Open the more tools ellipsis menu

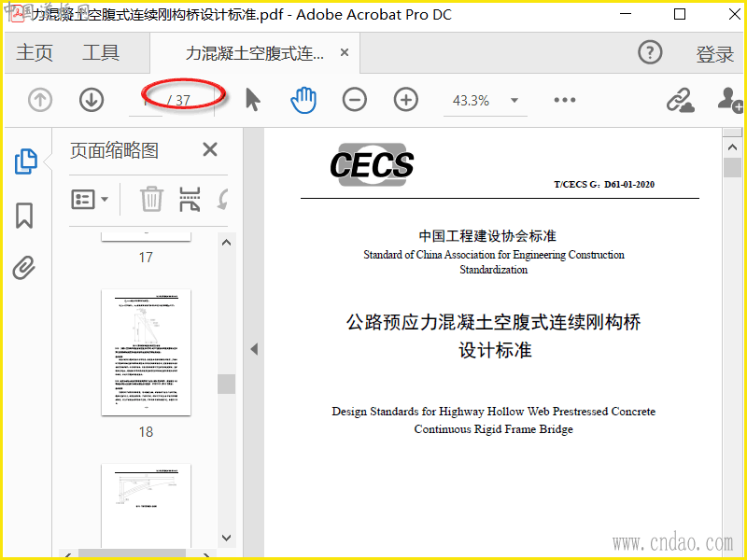(565, 100)
